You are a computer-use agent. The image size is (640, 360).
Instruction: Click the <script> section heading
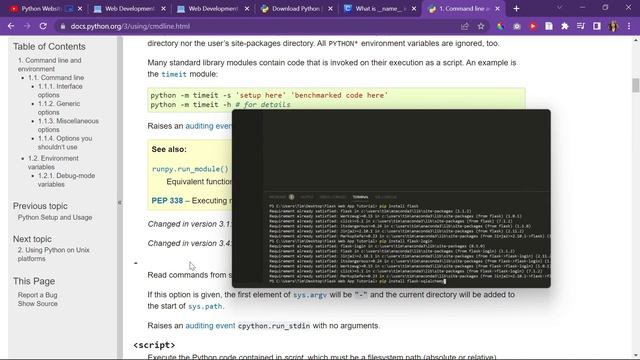tap(154, 345)
